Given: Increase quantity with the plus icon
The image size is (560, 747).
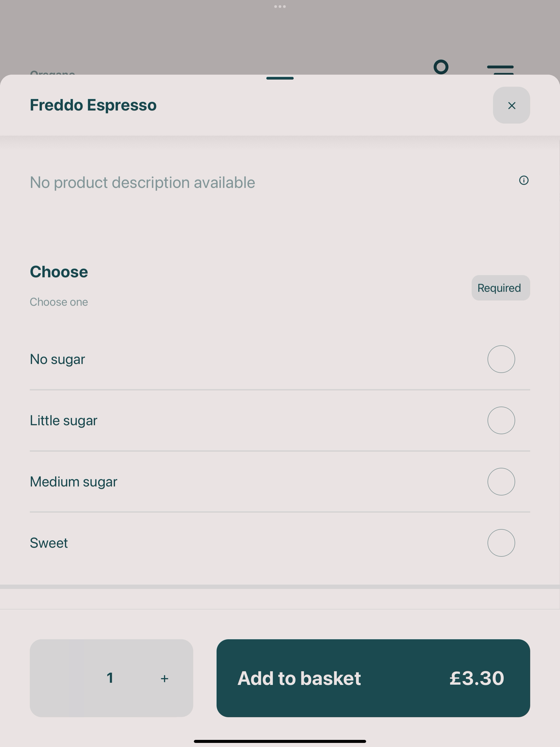Looking at the screenshot, I should (x=165, y=678).
